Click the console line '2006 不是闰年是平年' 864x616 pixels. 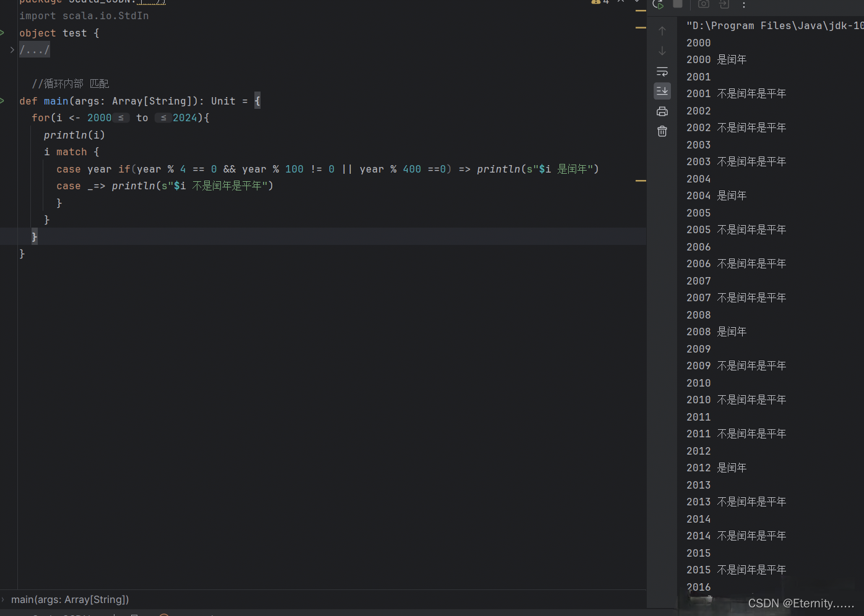coord(737,263)
